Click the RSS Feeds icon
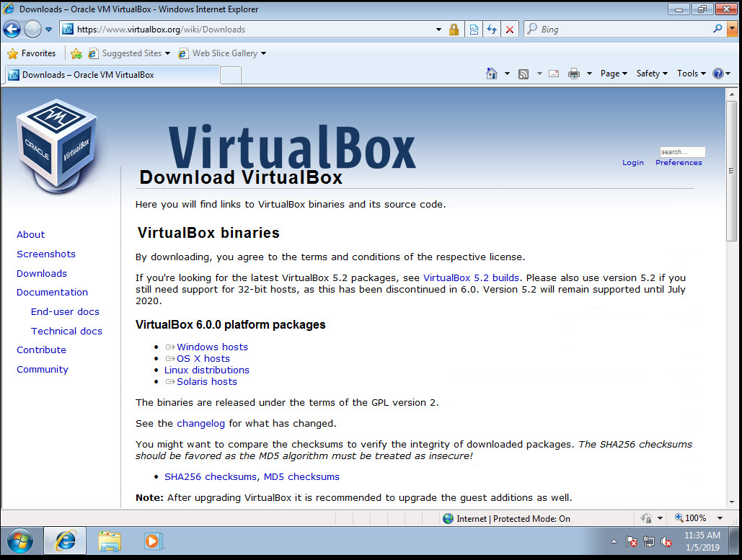742x560 pixels. coord(524,74)
